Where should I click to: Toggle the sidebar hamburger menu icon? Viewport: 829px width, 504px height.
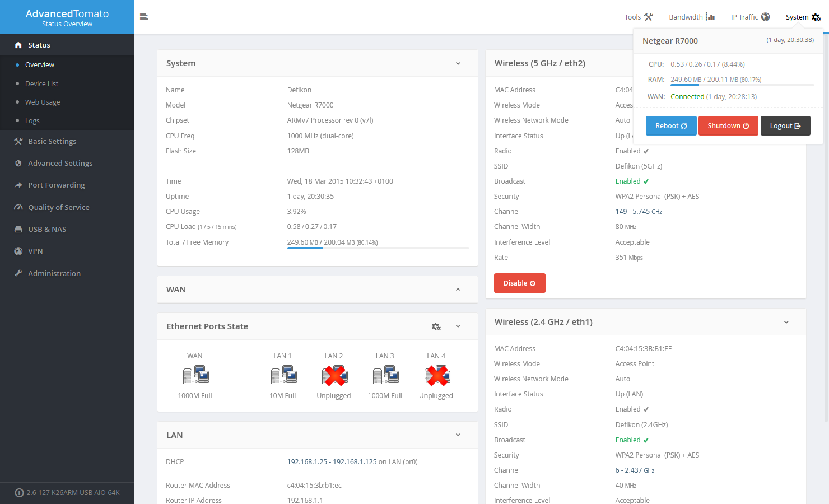(144, 17)
